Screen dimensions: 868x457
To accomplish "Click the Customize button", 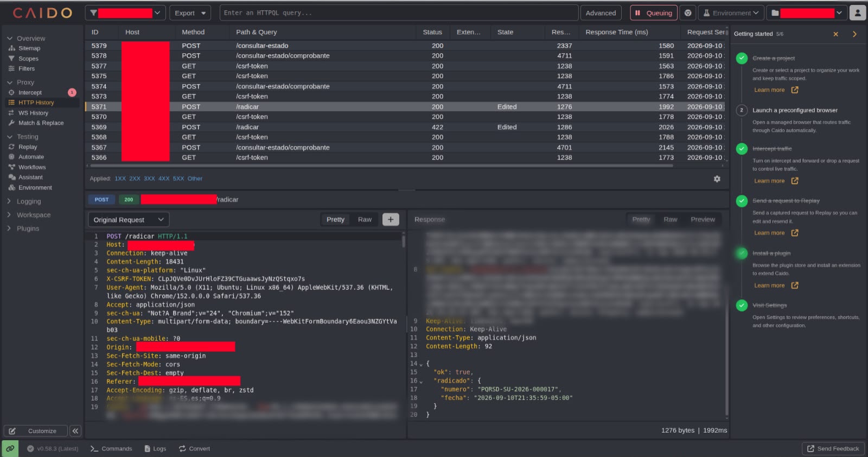I will pos(36,431).
